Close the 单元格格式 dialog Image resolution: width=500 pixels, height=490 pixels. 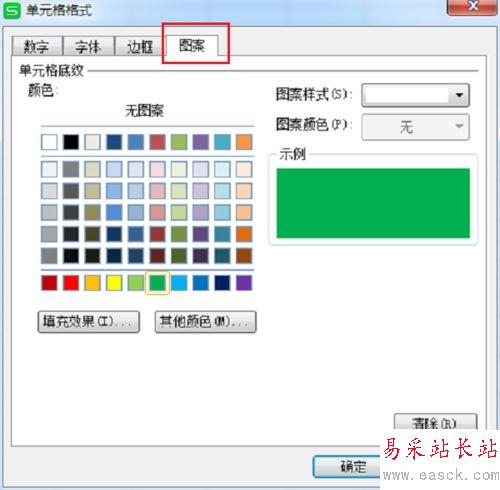pyautogui.click(x=473, y=7)
